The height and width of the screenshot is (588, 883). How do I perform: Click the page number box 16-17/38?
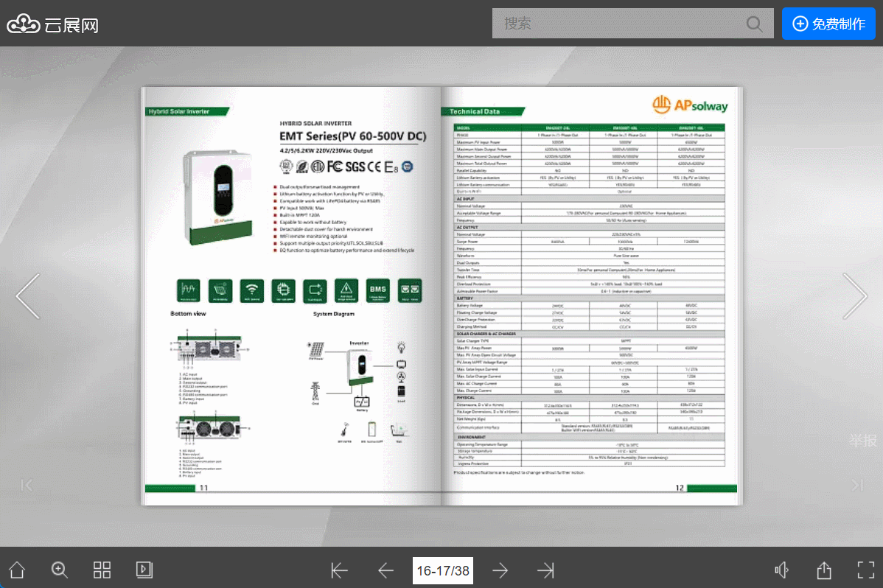[x=443, y=570]
